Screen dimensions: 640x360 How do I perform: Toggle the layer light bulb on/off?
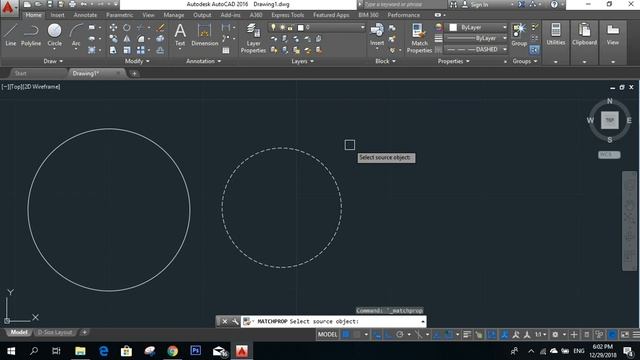pos(273,27)
